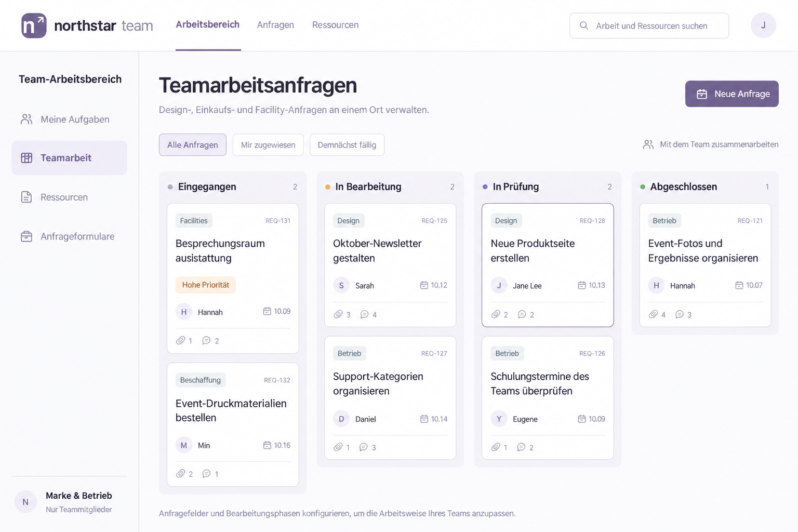Click comment icon on Support-Kategorien card
798x532 pixels.
coord(364,447)
